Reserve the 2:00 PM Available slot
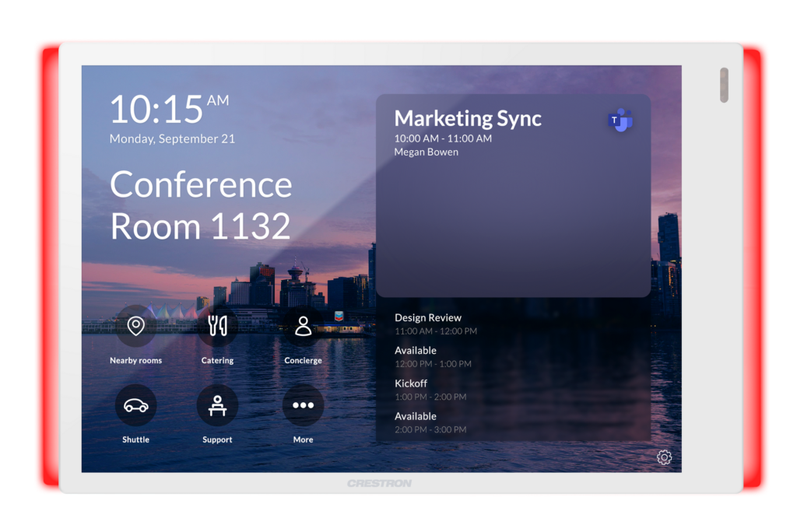This screenshot has height=532, width=797. click(x=416, y=416)
